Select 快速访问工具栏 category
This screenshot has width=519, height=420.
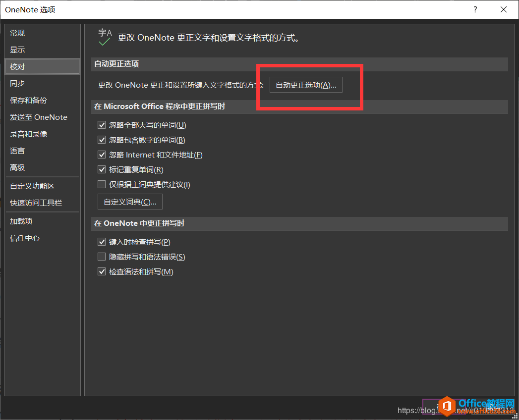pyautogui.click(x=42, y=203)
